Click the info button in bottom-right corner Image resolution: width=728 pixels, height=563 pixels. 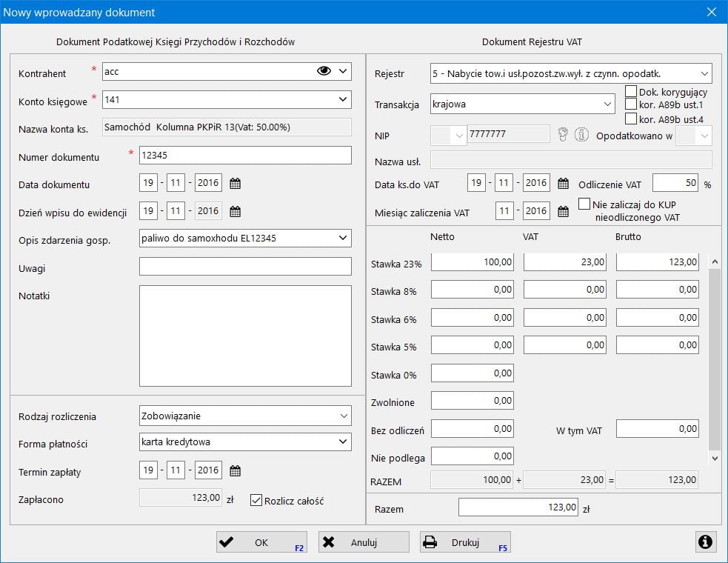(706, 542)
